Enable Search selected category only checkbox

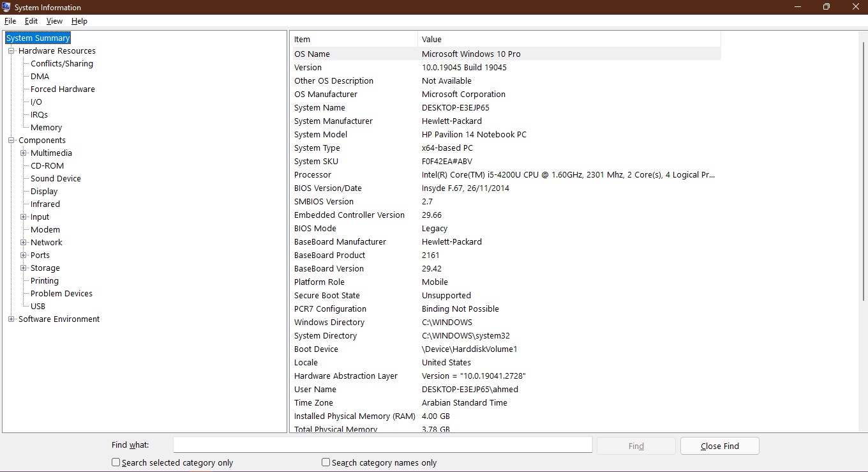coord(116,462)
